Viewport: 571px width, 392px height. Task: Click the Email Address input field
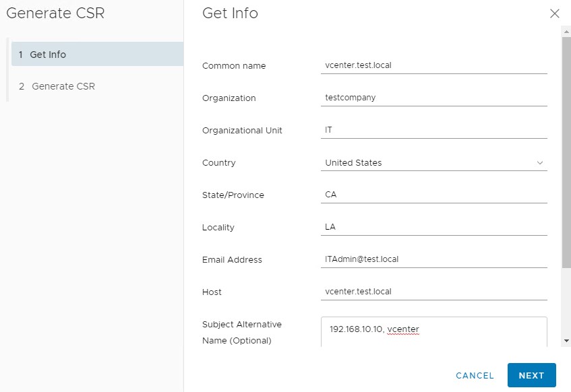click(433, 259)
